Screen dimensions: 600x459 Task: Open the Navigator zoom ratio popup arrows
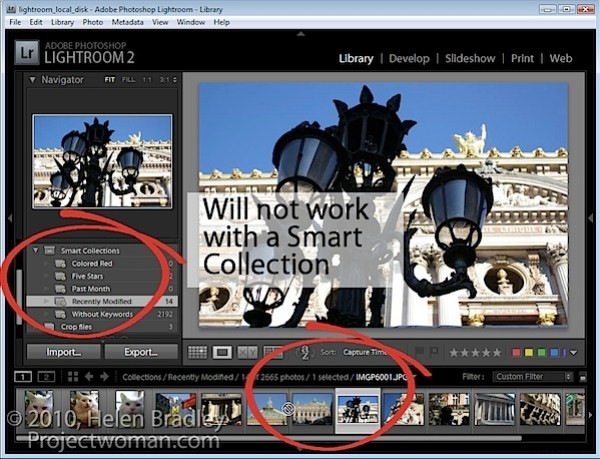[175, 80]
